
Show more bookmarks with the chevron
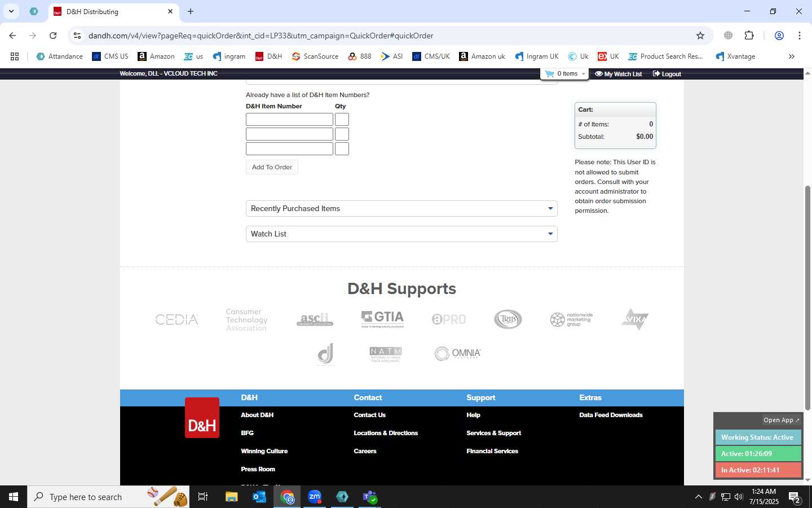(792, 56)
